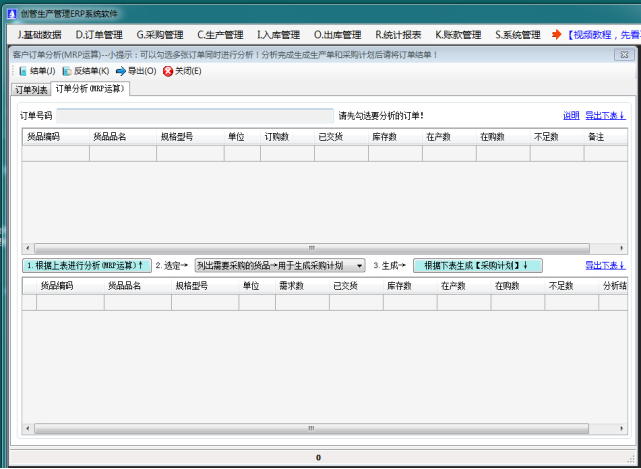Click the 说明 link
The height and width of the screenshot is (469, 641).
[570, 115]
